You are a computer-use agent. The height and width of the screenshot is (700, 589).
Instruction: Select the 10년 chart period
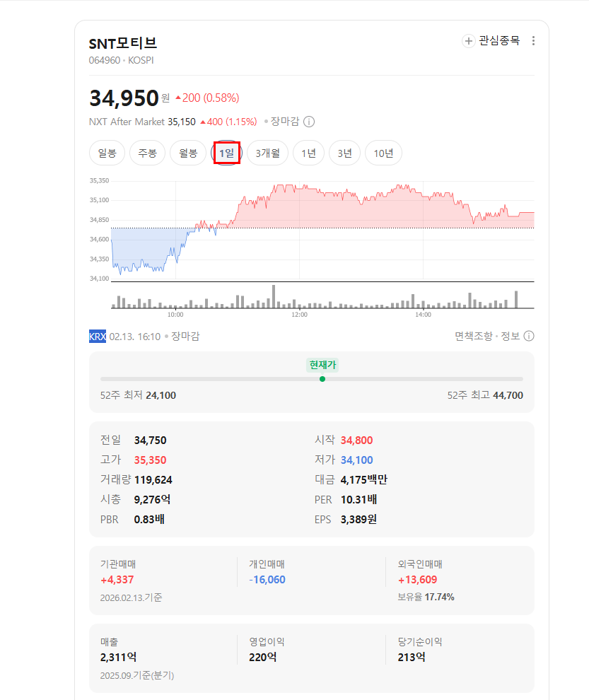(383, 153)
